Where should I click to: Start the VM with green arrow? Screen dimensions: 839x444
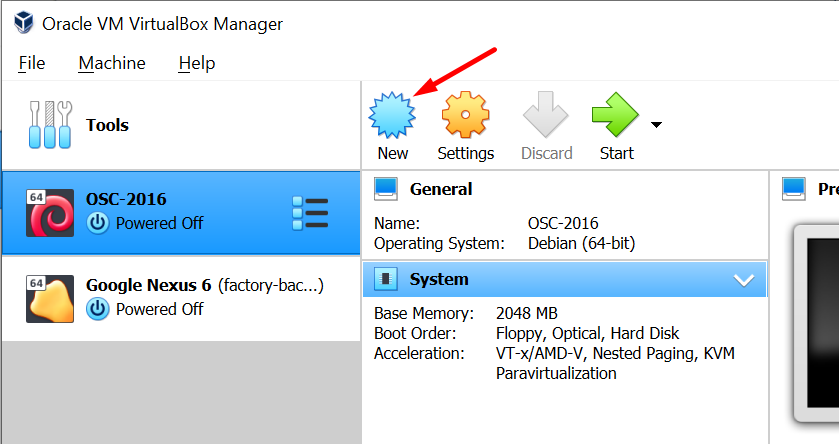615,114
